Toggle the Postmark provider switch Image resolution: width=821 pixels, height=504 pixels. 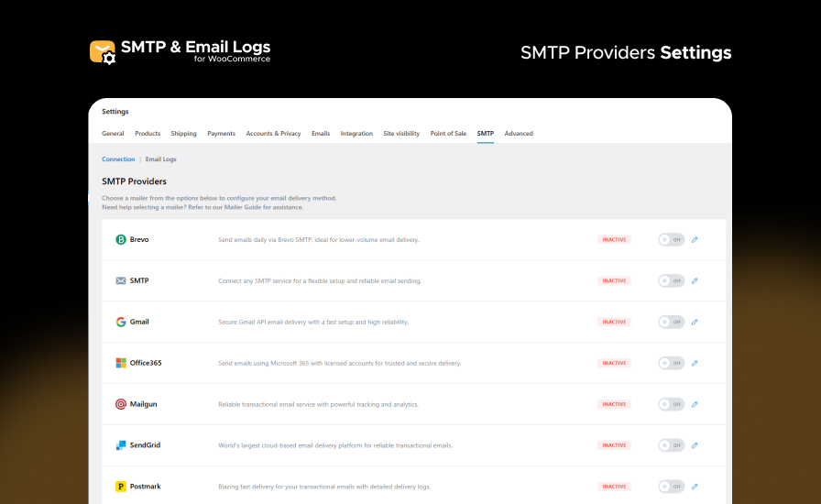pos(672,487)
